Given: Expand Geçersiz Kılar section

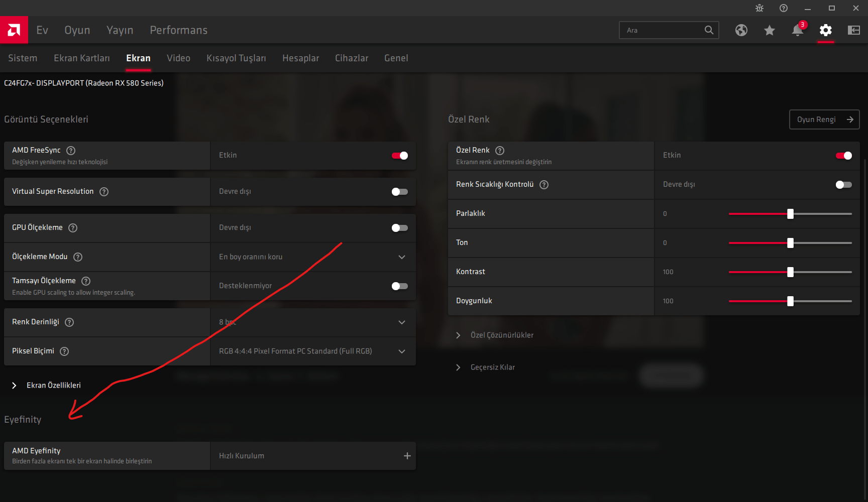Looking at the screenshot, I should pyautogui.click(x=485, y=367).
